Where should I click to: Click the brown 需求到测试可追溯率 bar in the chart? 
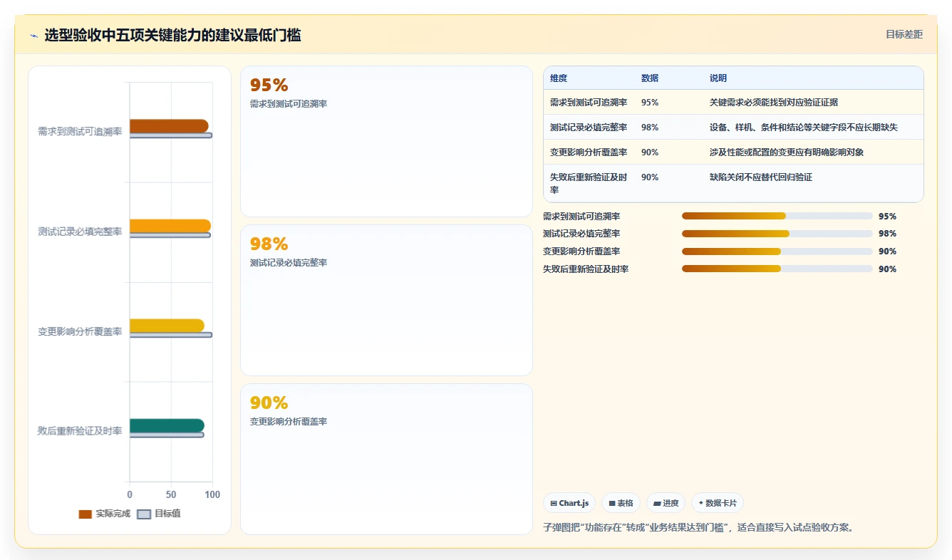169,126
